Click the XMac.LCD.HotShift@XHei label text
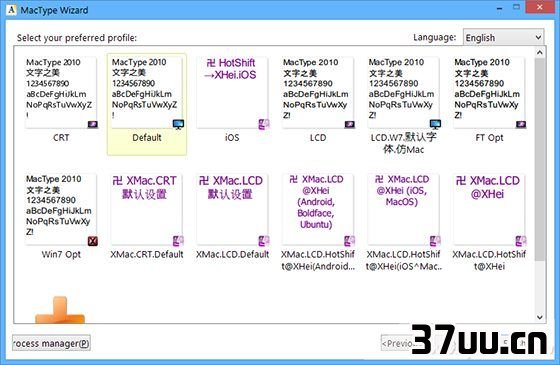Image resolution: width=560 pixels, height=365 pixels. click(489, 260)
